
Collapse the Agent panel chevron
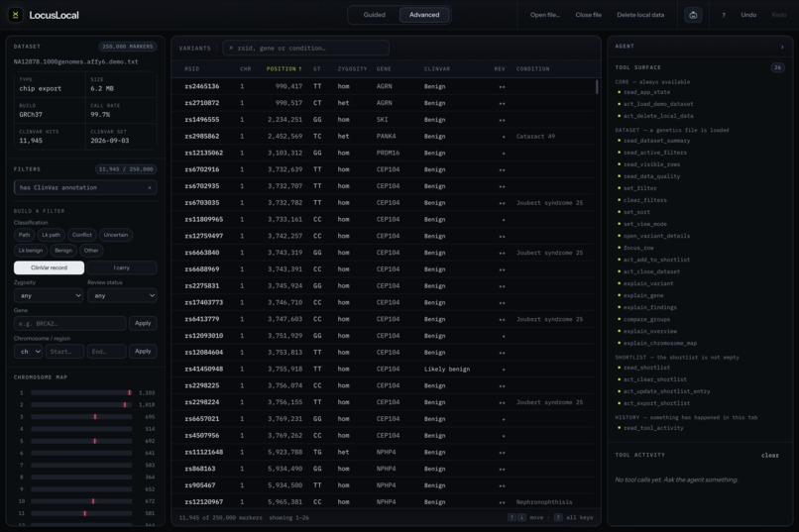(782, 47)
